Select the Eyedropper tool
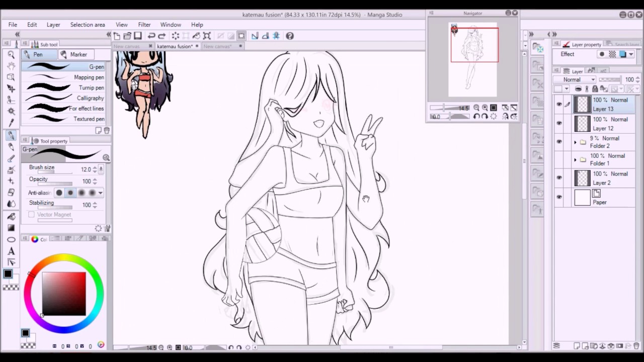The width and height of the screenshot is (644, 362). (x=11, y=123)
